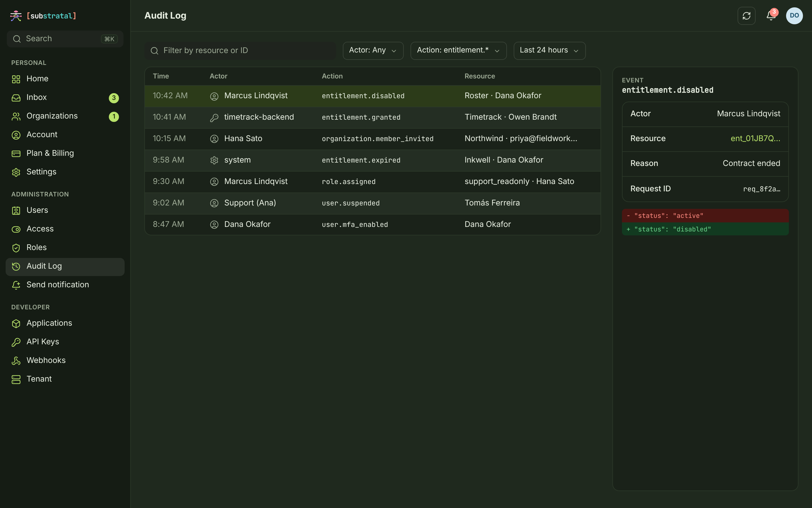Select the system entitlement.expired row
The width and height of the screenshot is (812, 508).
point(372,160)
